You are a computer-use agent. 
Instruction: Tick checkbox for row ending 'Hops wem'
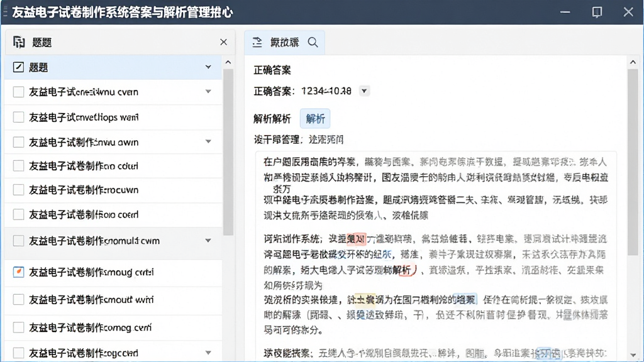pyautogui.click(x=18, y=117)
